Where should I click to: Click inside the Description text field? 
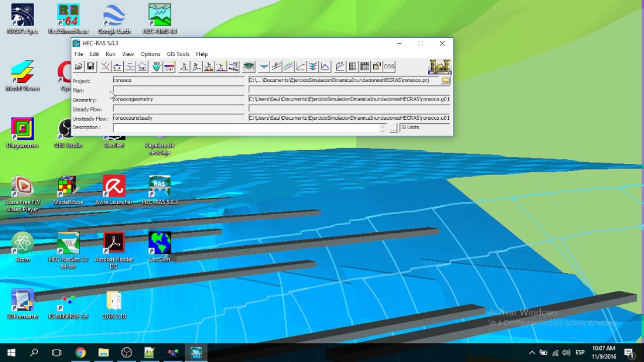point(247,128)
